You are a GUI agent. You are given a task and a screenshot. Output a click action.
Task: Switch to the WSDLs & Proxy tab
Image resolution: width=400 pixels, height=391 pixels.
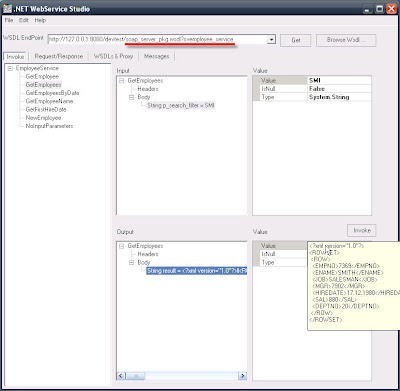pyautogui.click(x=113, y=57)
